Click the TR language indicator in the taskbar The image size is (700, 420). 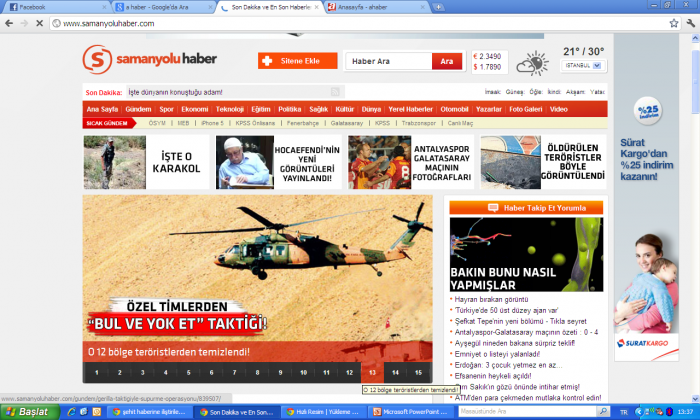[624, 412]
